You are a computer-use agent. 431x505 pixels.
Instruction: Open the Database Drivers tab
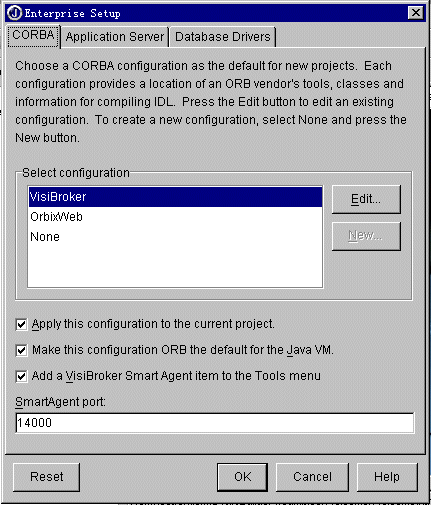[223, 37]
